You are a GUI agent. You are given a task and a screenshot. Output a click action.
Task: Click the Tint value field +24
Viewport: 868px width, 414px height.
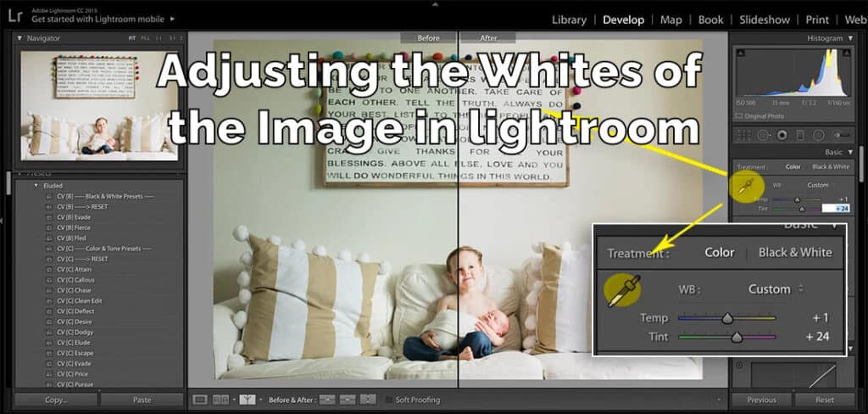[x=835, y=209]
